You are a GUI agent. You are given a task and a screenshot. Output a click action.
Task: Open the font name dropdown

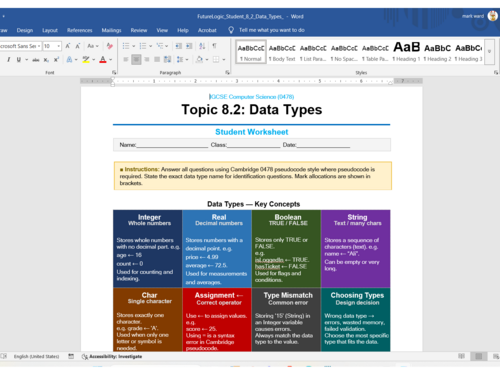pyautogui.click(x=39, y=46)
